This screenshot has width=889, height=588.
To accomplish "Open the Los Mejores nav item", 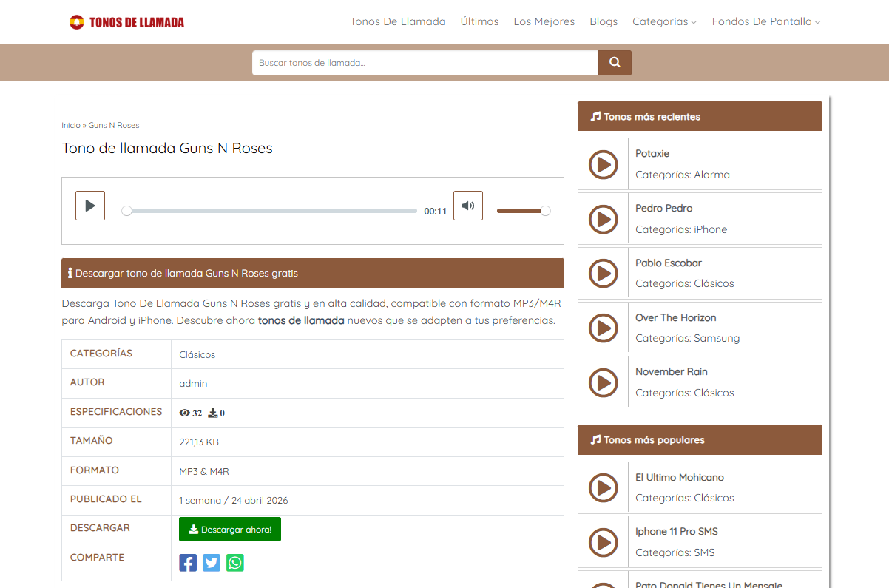I will [544, 21].
